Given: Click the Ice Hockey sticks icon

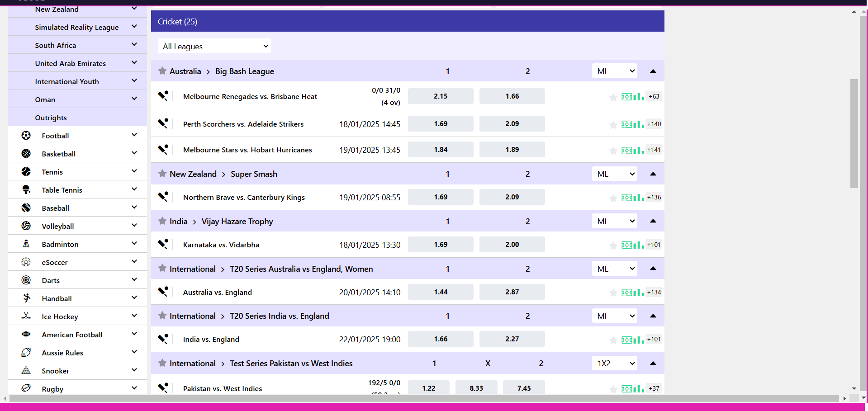Looking at the screenshot, I should coord(26,316).
